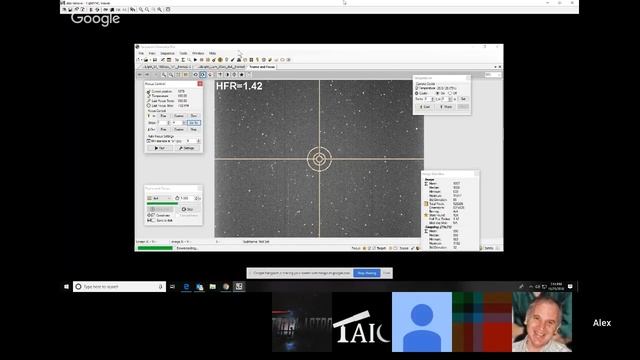The width and height of the screenshot is (640, 360).
Task: Show hidden system tray icons chevron
Action: click(x=531, y=287)
